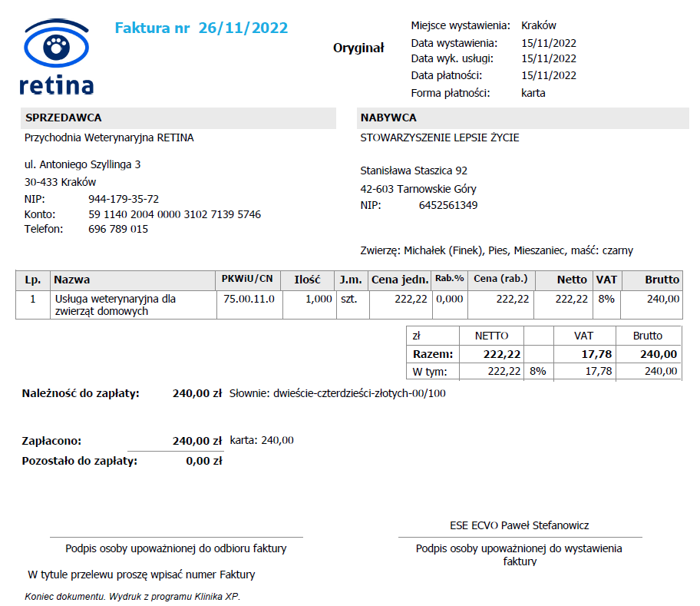
Task: Select the SPRZEDAWCA section header
Action: point(64,118)
